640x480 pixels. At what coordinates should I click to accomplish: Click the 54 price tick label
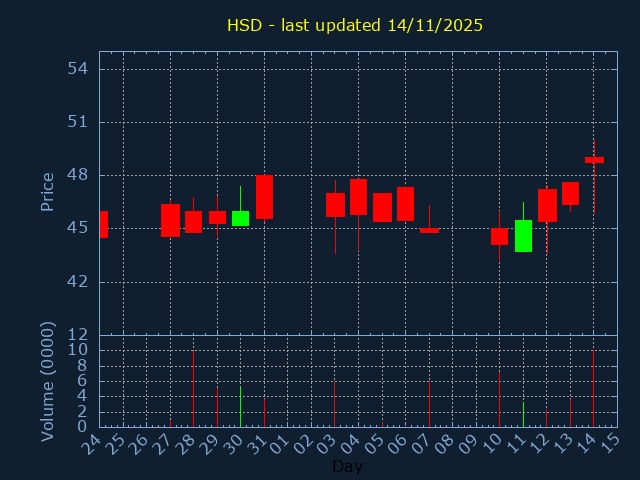tap(79, 69)
